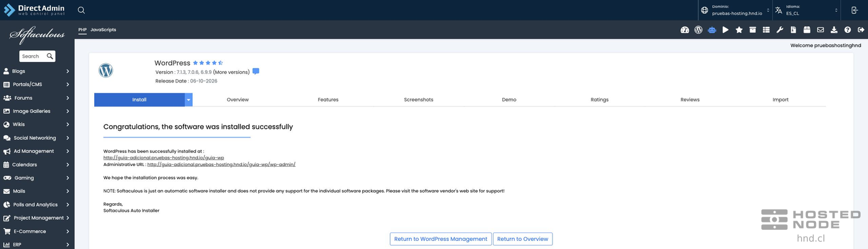
Task: Open the star ratings icon in toolbar
Action: 739,30
